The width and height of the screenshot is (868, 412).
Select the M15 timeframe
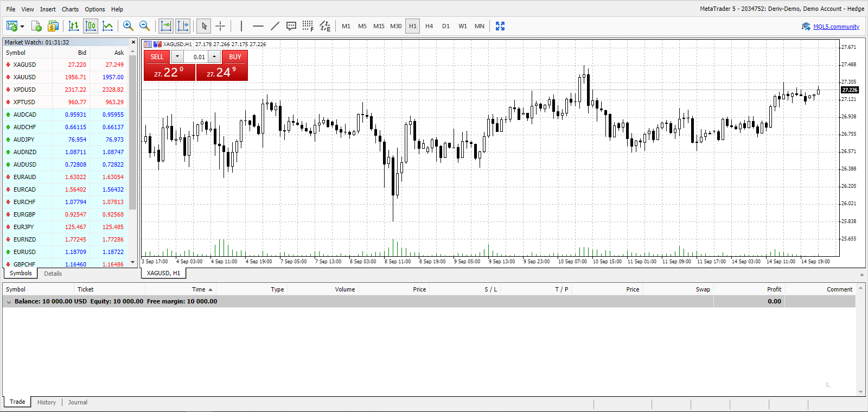tap(379, 26)
